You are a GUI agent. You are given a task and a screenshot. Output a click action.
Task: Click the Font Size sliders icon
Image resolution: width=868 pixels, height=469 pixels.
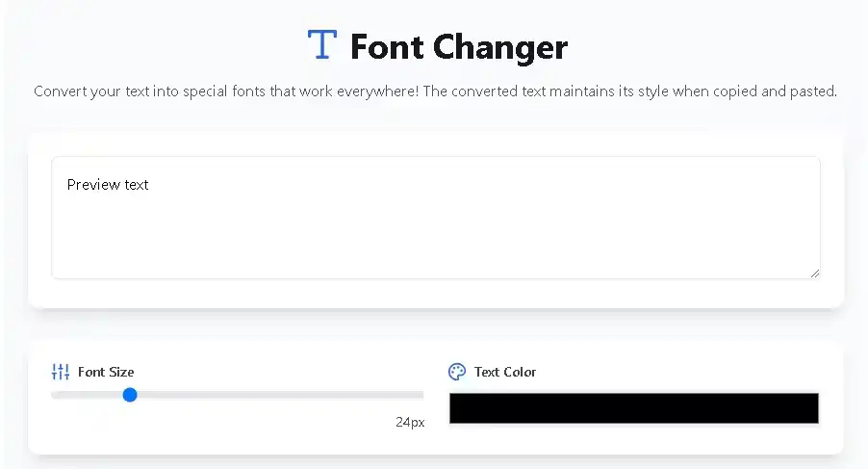pyautogui.click(x=61, y=372)
